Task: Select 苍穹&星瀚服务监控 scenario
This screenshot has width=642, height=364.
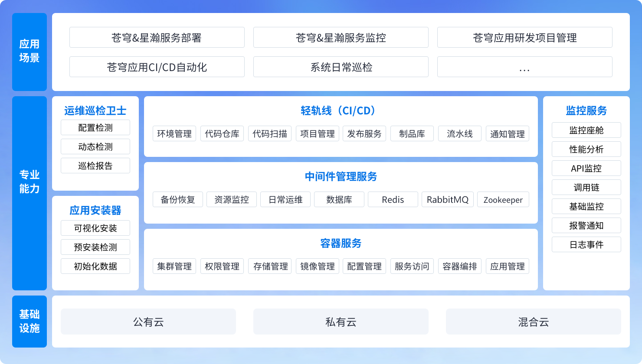Action: pos(341,38)
